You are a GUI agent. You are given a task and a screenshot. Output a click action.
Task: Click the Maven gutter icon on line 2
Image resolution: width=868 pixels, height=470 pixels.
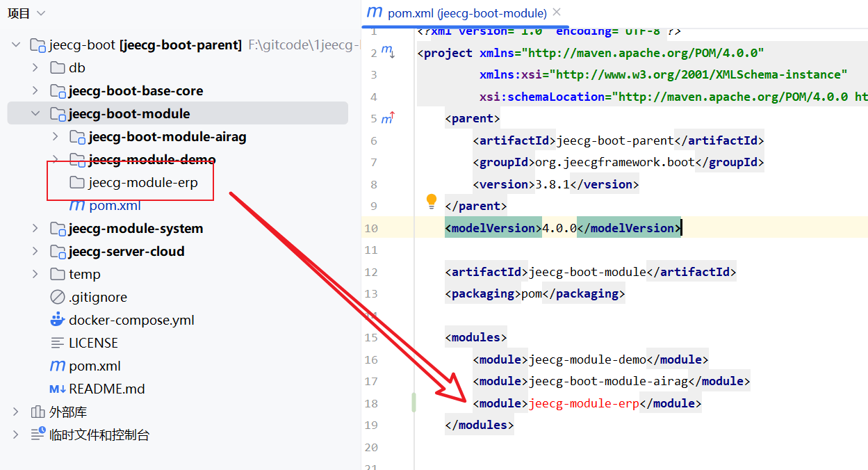point(388,52)
